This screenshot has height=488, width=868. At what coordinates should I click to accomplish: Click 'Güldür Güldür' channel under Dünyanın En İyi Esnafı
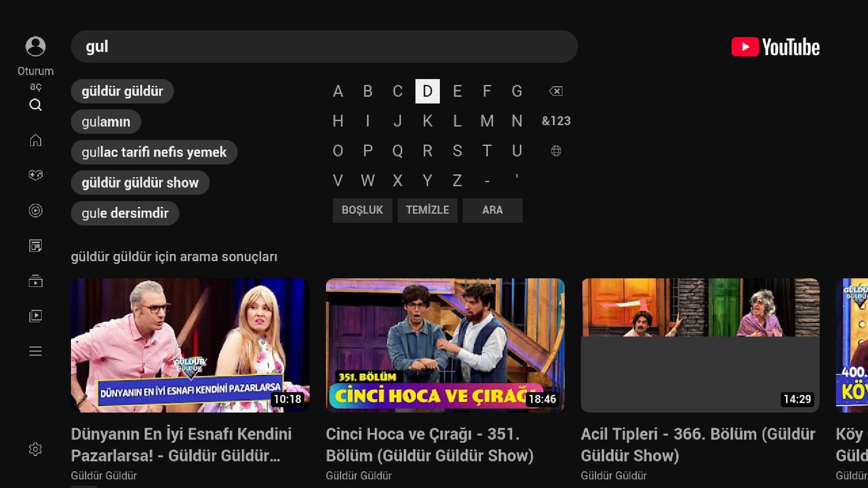click(x=104, y=476)
